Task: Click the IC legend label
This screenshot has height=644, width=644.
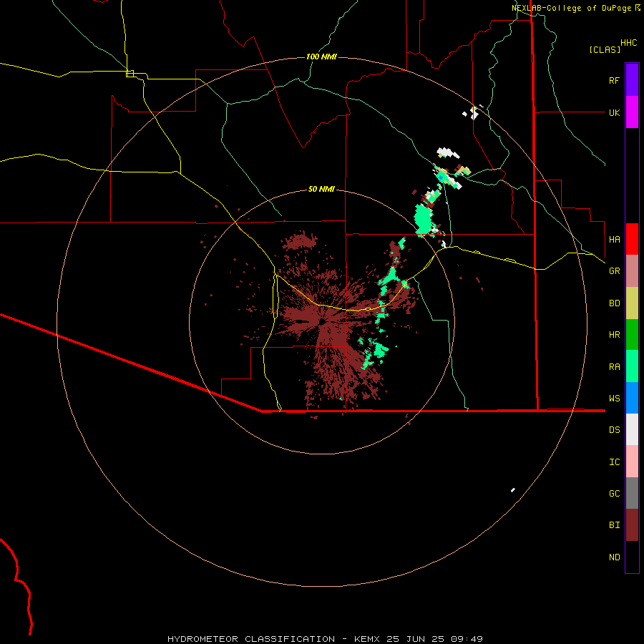Action: tap(614, 462)
